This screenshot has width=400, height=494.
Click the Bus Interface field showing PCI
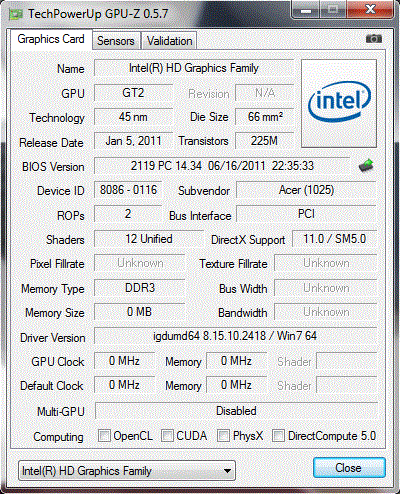pyautogui.click(x=306, y=214)
